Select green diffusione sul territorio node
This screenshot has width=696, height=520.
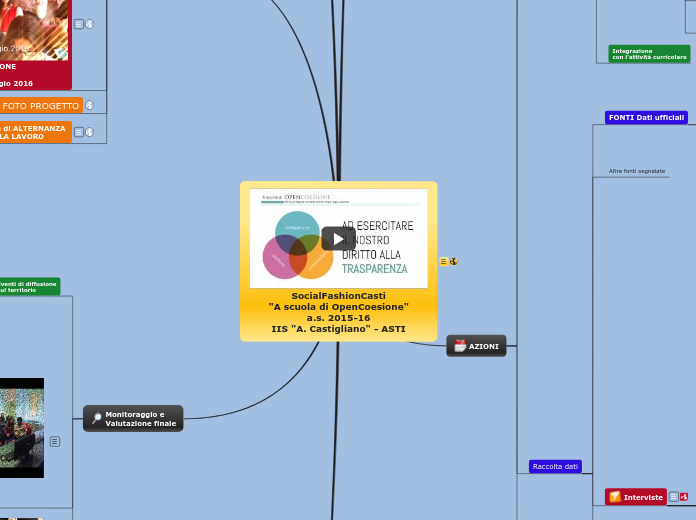29,287
